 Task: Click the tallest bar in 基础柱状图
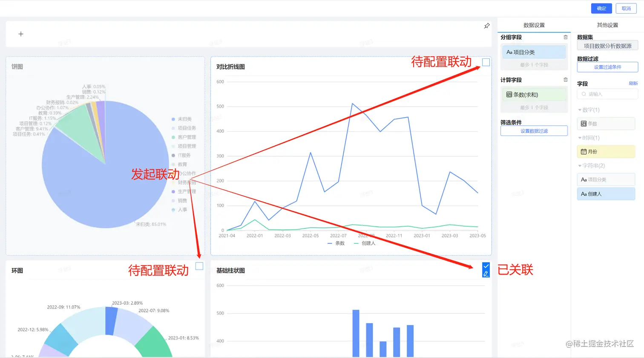(x=356, y=333)
